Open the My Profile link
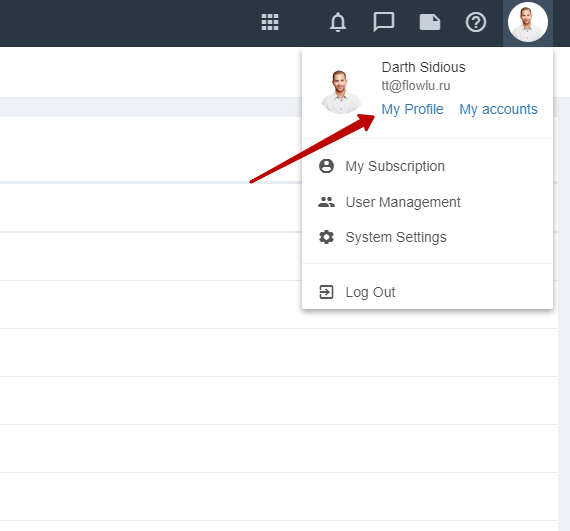This screenshot has height=531, width=570. point(412,109)
